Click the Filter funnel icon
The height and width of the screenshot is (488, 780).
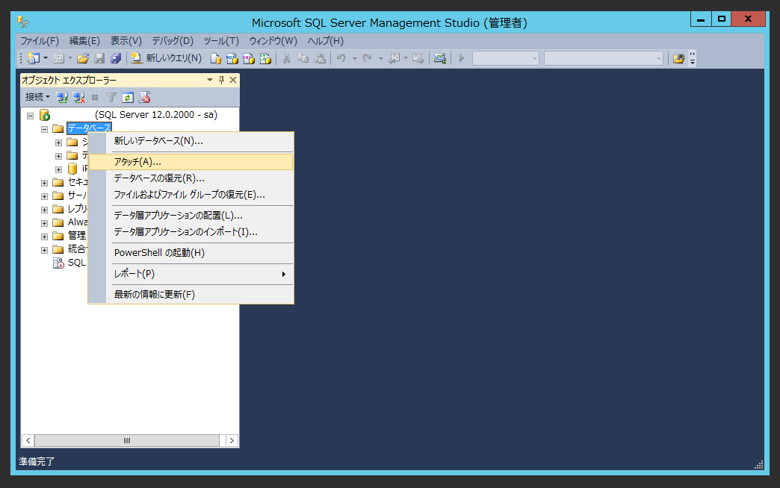[x=111, y=98]
